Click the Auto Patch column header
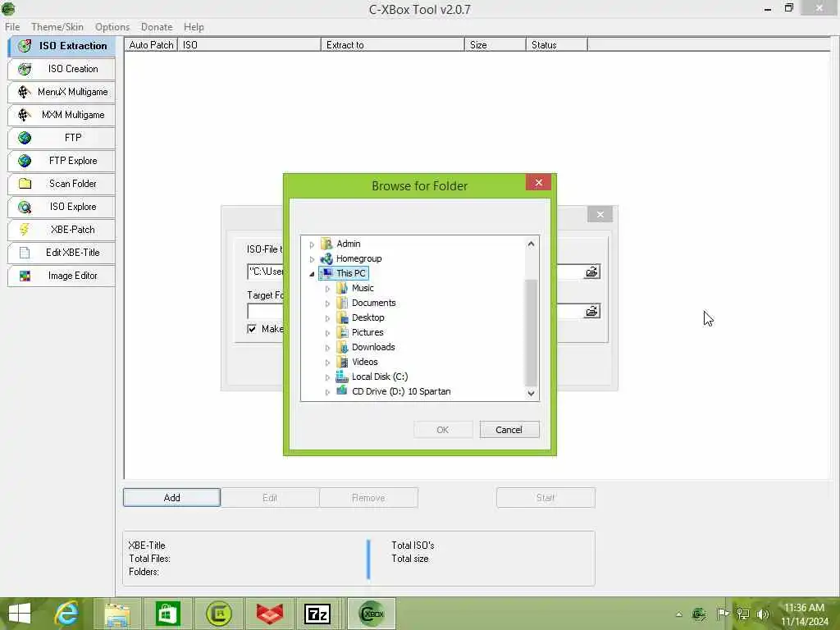This screenshot has width=840, height=630. click(151, 45)
